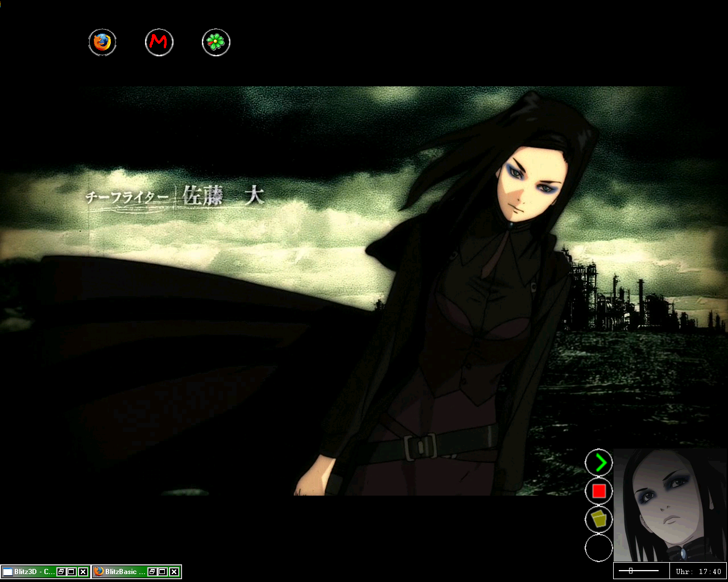Image resolution: width=728 pixels, height=582 pixels.
Task: Start ICQ via the green flower icon
Action: (x=216, y=43)
